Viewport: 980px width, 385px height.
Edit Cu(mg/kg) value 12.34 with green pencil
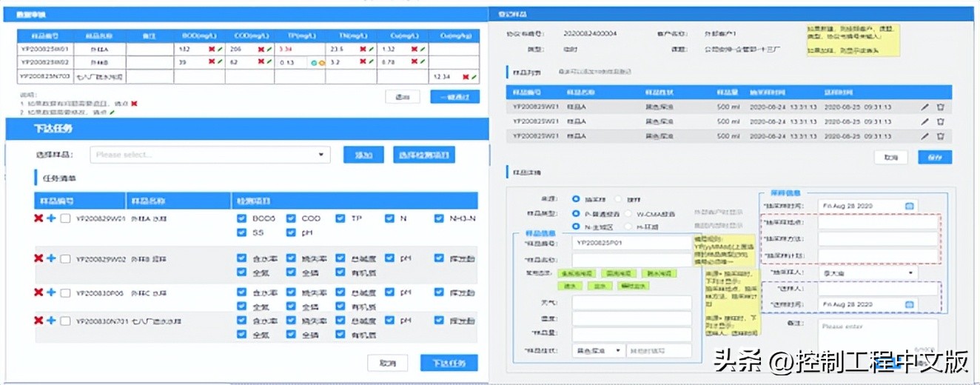[473, 76]
